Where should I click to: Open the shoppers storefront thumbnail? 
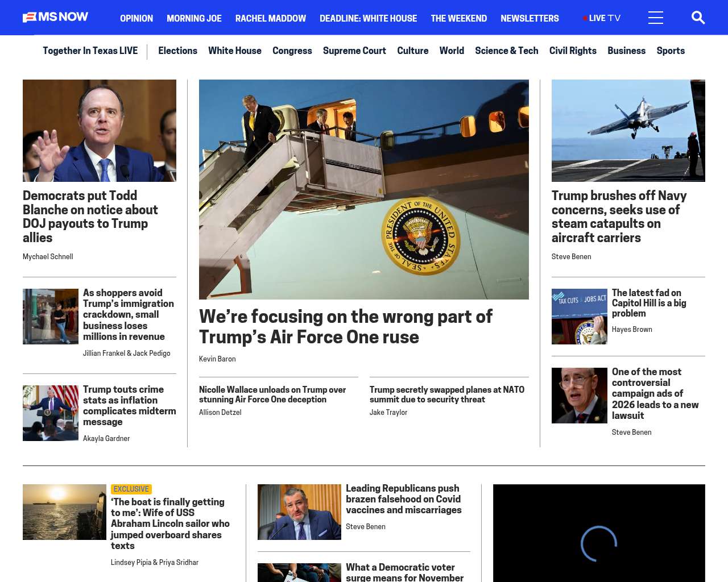pyautogui.click(x=51, y=317)
